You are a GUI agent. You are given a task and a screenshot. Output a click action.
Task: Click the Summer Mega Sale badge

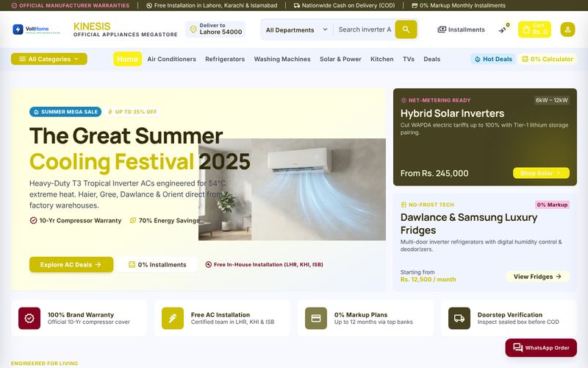(65, 112)
